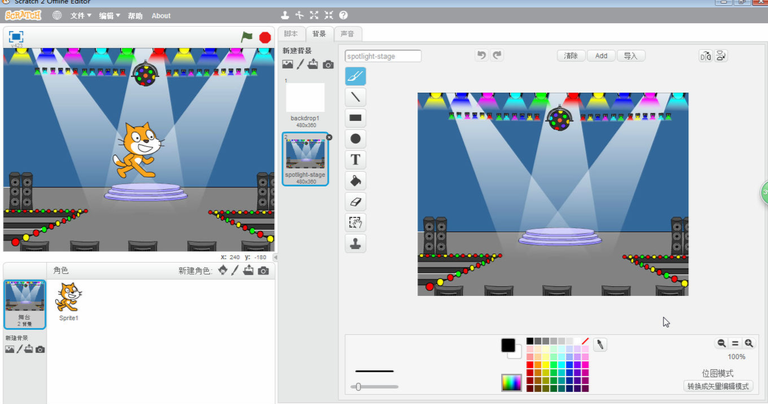768x404 pixels.
Task: Create new sprite from camera
Action: pyautogui.click(x=264, y=271)
